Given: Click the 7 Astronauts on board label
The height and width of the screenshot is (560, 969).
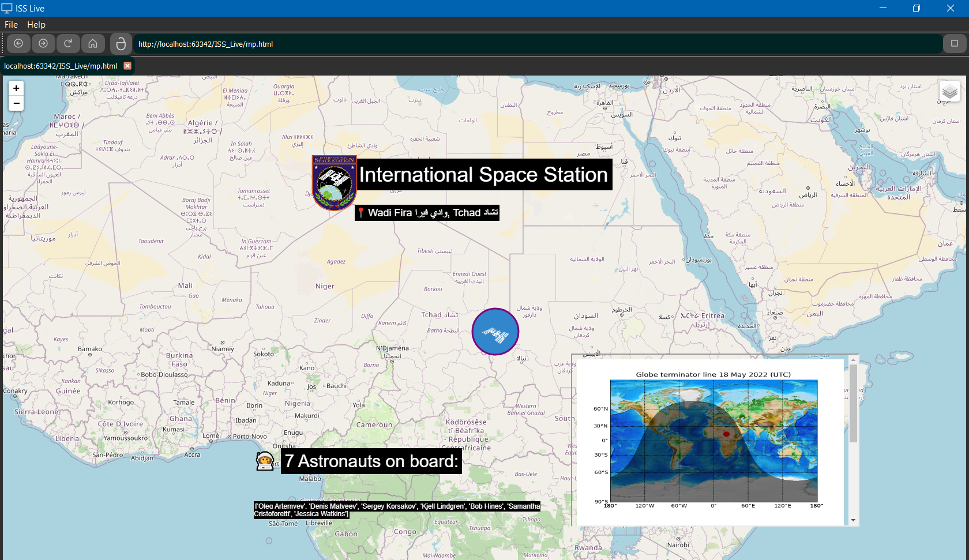Looking at the screenshot, I should point(371,461).
